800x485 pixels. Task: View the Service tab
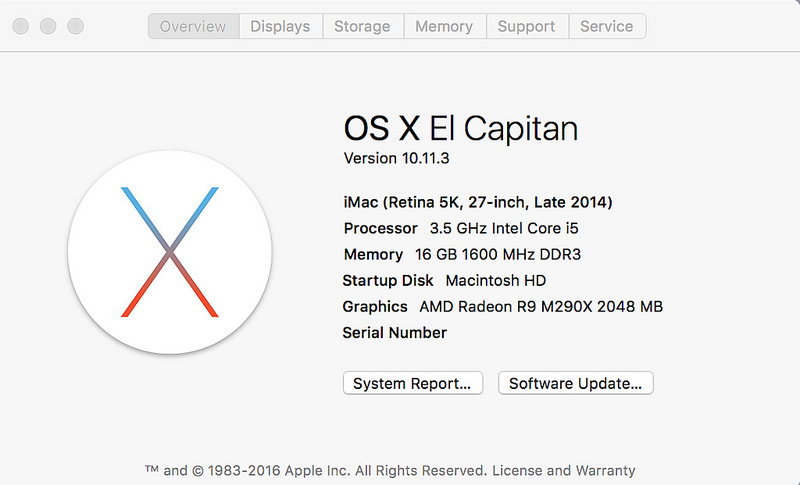607,27
